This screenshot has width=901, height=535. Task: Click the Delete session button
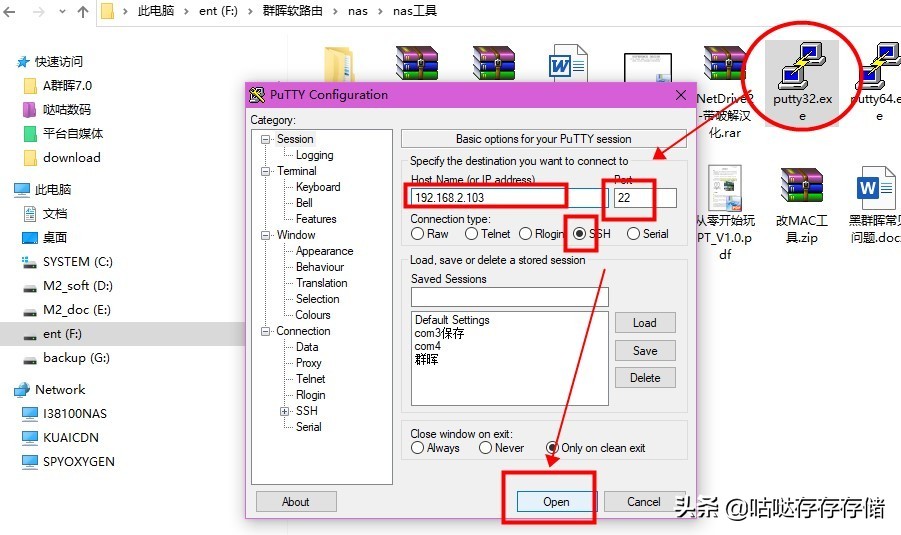click(645, 378)
